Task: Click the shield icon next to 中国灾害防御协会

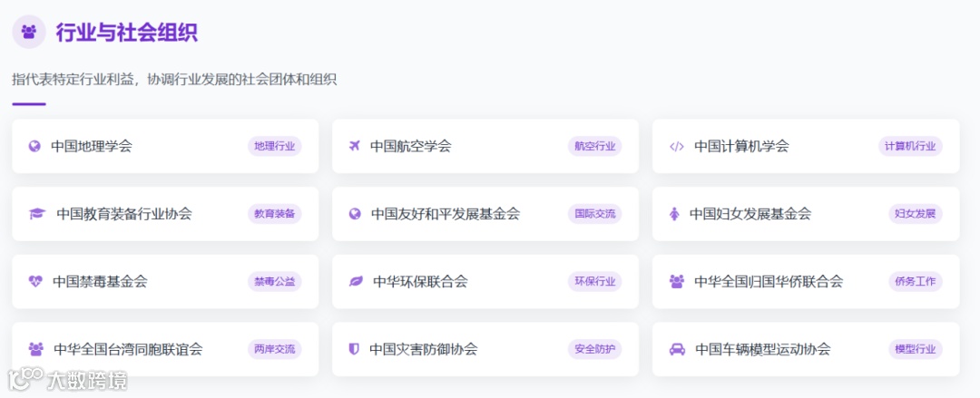Action: tap(355, 349)
